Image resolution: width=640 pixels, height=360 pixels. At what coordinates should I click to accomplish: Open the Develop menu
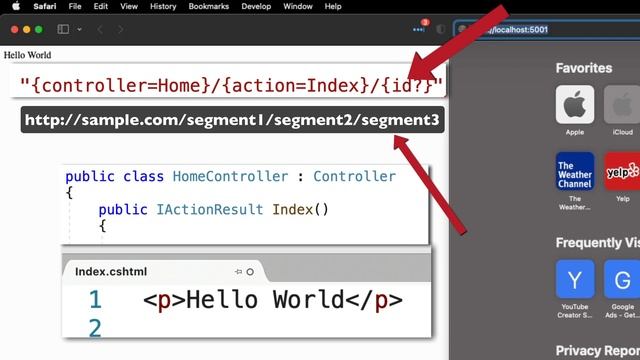tap(256, 6)
